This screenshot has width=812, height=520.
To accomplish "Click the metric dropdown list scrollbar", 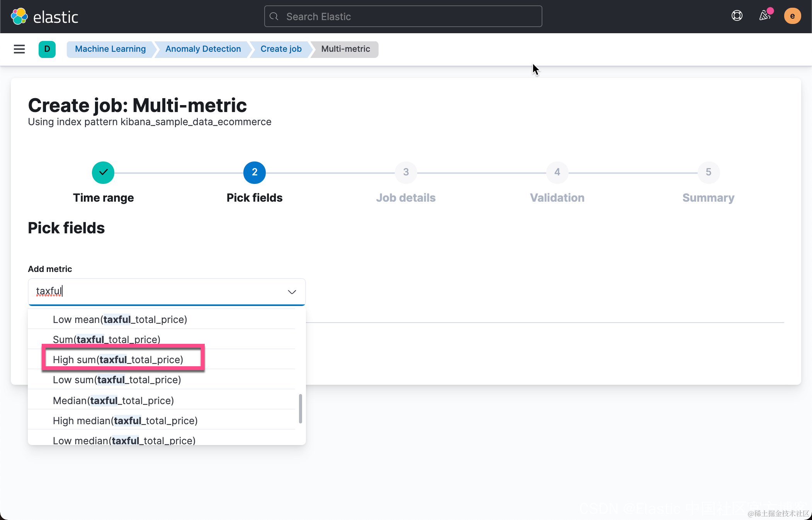I will [x=301, y=408].
